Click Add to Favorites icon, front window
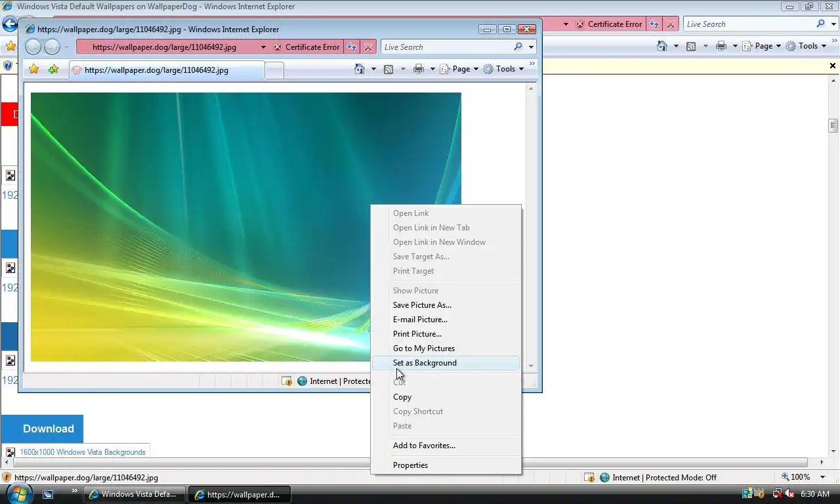This screenshot has height=504, width=840. [x=53, y=69]
